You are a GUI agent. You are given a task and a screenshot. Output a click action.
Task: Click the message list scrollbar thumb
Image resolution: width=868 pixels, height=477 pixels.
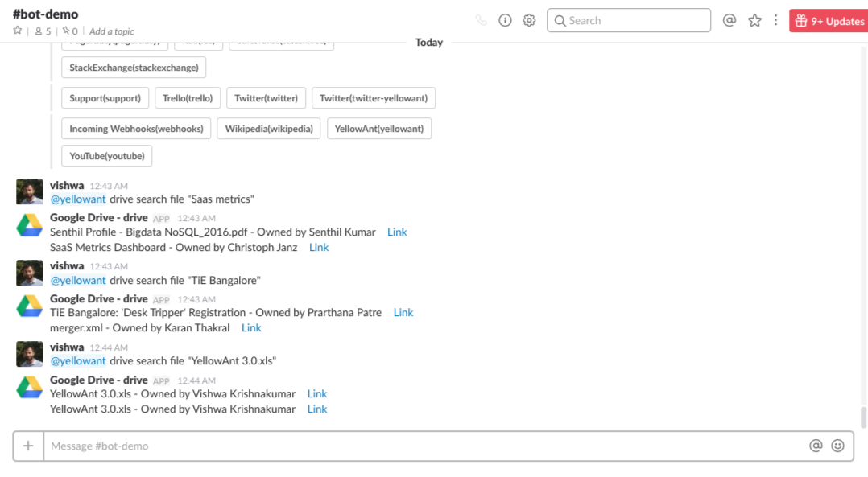pyautogui.click(x=863, y=417)
